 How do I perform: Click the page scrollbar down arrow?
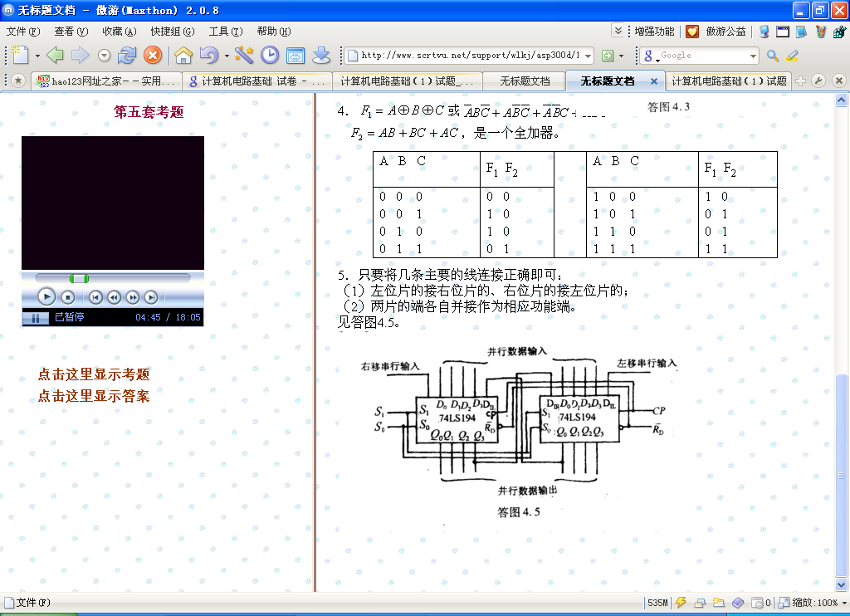842,584
